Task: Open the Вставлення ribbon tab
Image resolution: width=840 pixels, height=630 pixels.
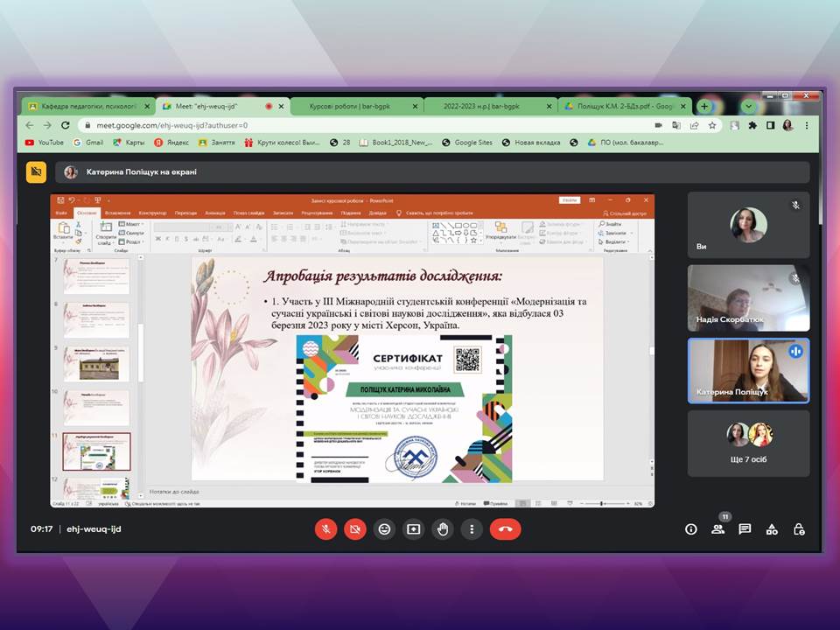Action: [118, 213]
